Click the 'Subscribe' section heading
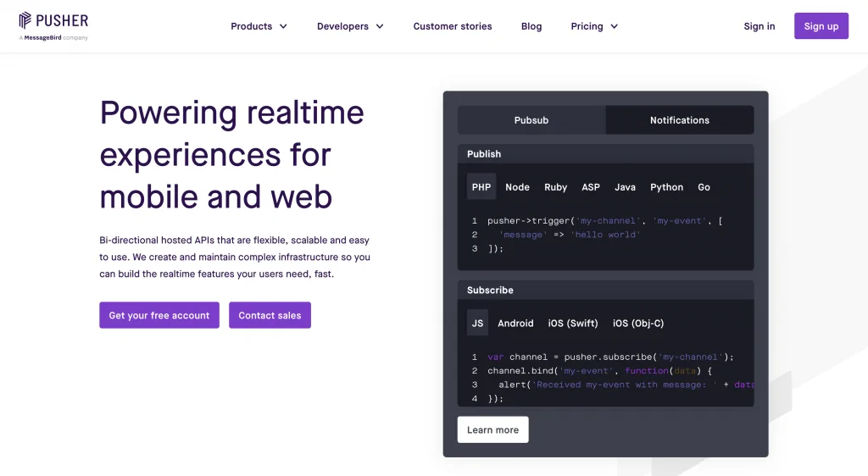The height and width of the screenshot is (476, 868). click(490, 290)
